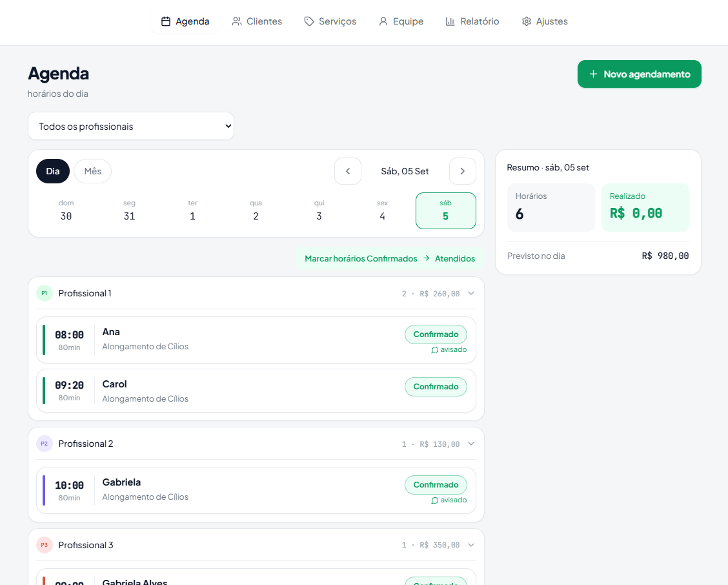Click the Confirmado status on Carol's appointment

pyautogui.click(x=436, y=387)
